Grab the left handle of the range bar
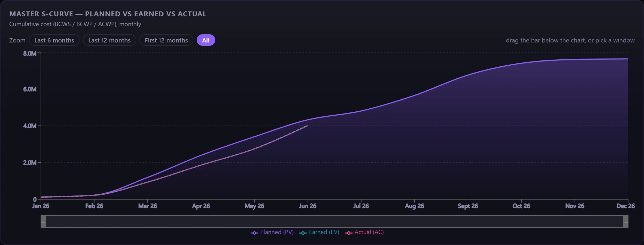The image size is (644, 245). click(43, 222)
